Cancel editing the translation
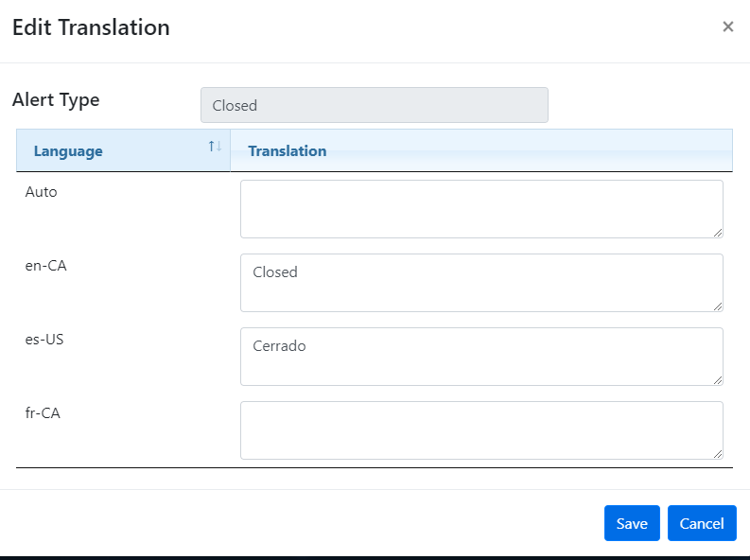Image resolution: width=750 pixels, height=560 pixels. [702, 523]
